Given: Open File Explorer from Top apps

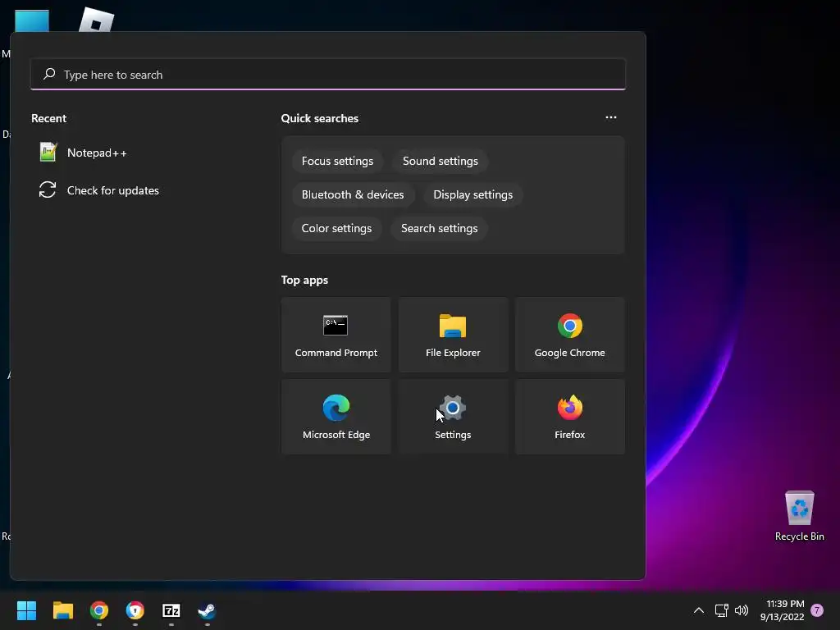Looking at the screenshot, I should 453,335.
